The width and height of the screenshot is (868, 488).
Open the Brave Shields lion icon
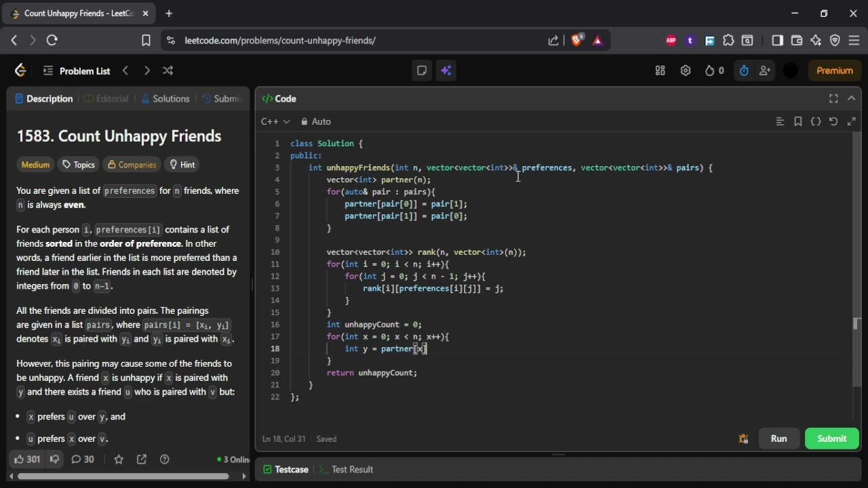point(576,40)
